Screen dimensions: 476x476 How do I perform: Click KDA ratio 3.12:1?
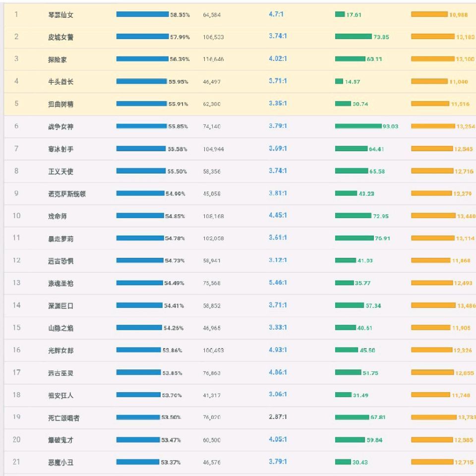click(278, 260)
